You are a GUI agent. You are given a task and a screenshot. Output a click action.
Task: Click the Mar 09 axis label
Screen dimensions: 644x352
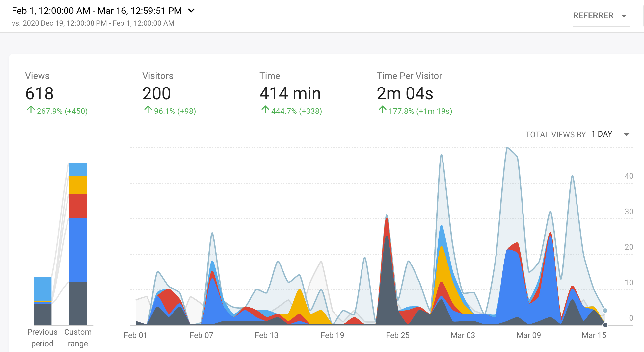(x=529, y=335)
